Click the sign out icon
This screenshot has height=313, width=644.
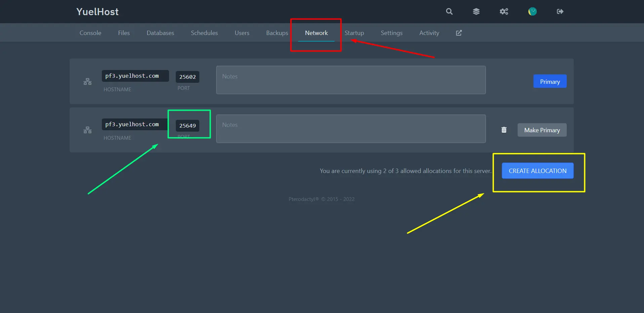560,12
